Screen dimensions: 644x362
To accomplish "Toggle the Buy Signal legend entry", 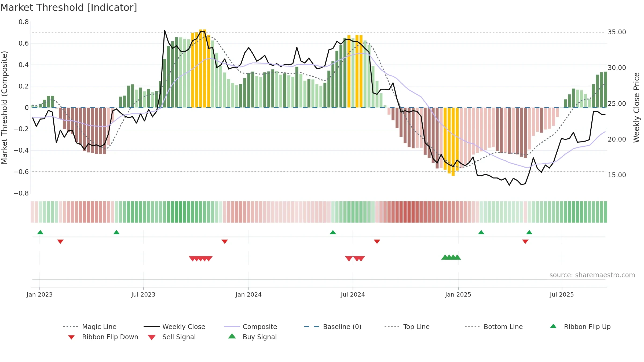I will pos(252,337).
